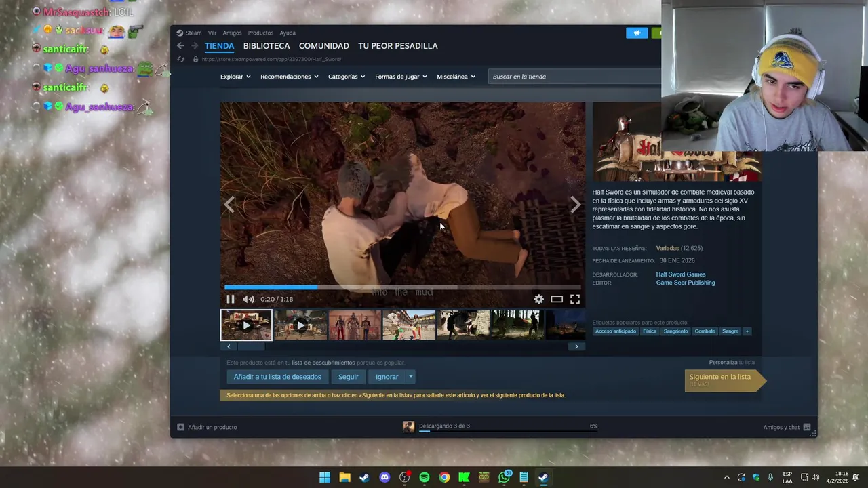Open Google Chrome from the taskbar
This screenshot has height=488, width=868.
click(x=444, y=477)
